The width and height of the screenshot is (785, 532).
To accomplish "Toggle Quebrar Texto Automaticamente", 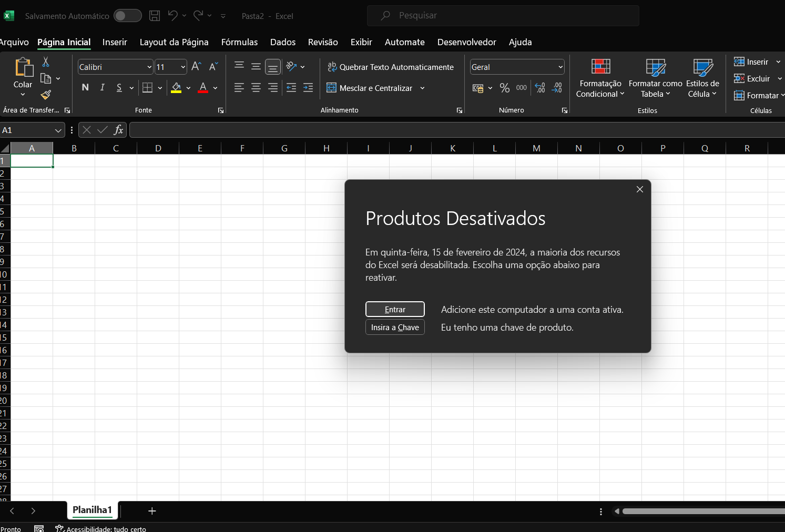I will point(390,67).
